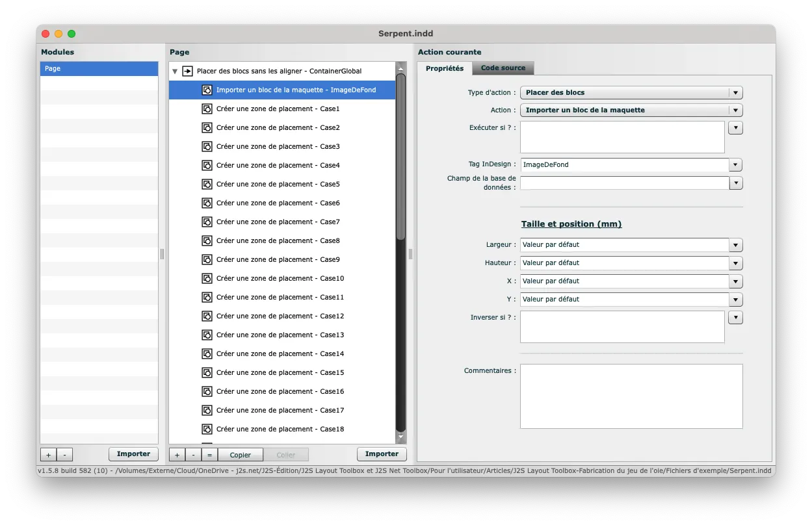Click Importer button under Modules list
Image resolution: width=812 pixels, height=525 pixels.
(x=133, y=454)
